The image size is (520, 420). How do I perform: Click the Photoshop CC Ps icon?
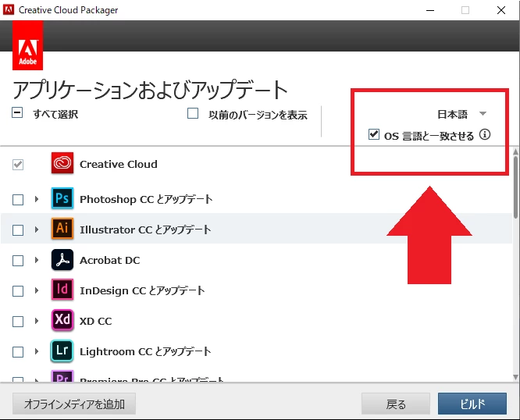62,198
